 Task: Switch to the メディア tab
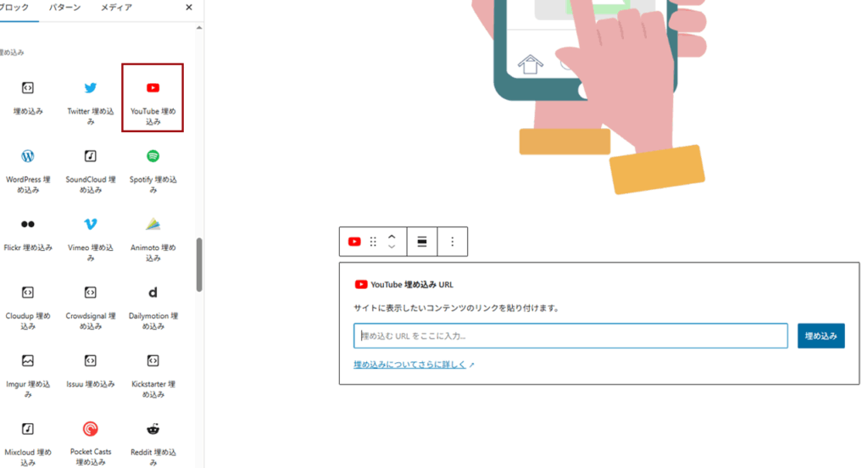(116, 8)
